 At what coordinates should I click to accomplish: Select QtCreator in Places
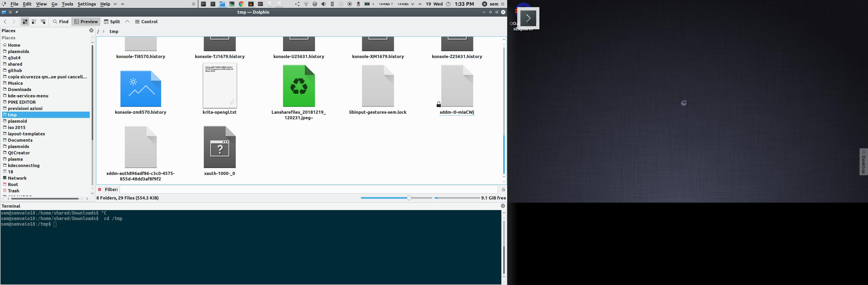(46, 153)
